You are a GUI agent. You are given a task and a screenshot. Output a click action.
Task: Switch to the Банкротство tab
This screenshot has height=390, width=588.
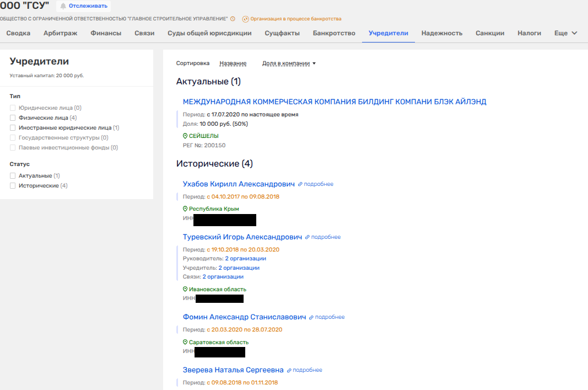click(x=334, y=33)
